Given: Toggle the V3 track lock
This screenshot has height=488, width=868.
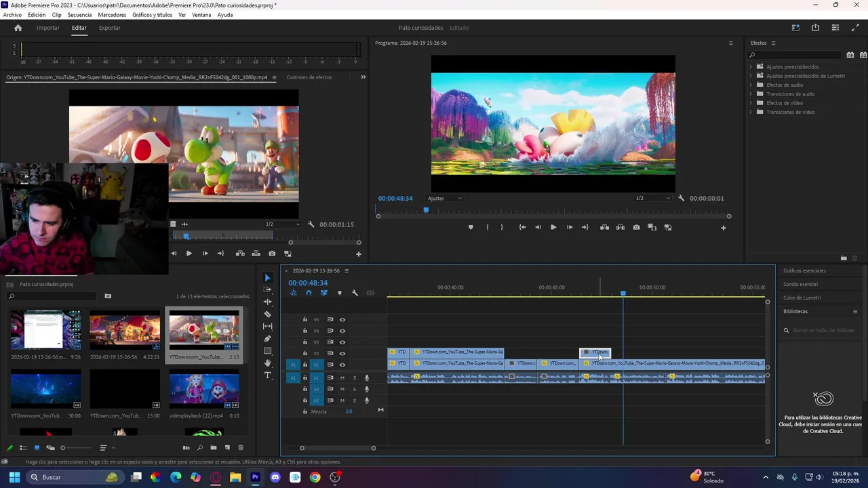Looking at the screenshot, I should click(305, 342).
